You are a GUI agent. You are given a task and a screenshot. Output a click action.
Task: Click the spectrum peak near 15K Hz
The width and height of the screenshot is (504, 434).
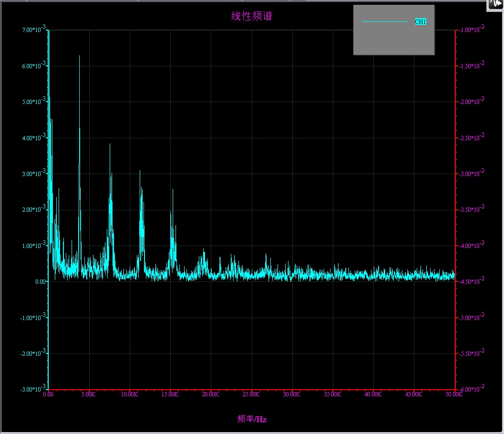173,191
